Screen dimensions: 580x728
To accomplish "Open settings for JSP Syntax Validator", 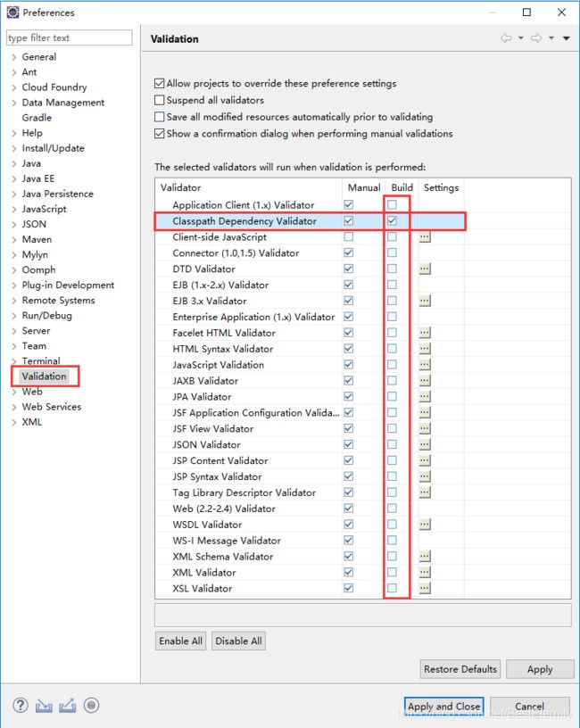I will [x=425, y=476].
